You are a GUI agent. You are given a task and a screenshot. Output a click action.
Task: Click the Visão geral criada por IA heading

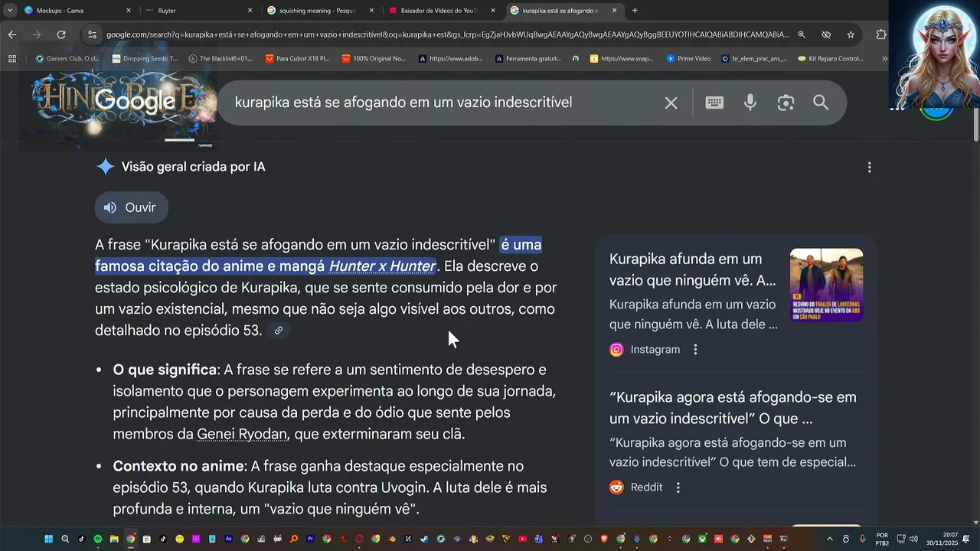[x=193, y=167]
